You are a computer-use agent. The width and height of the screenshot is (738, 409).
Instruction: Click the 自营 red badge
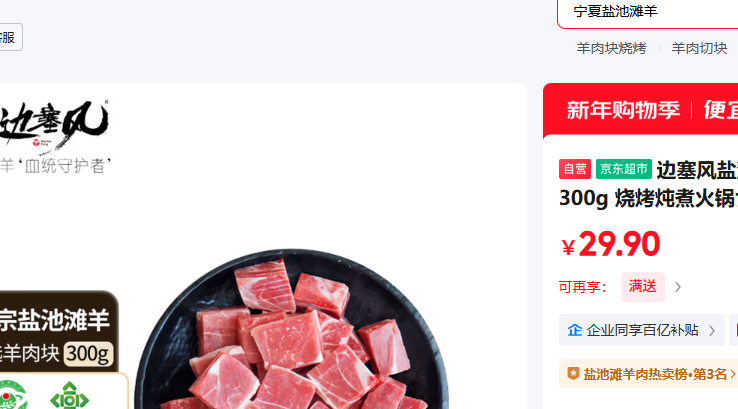pos(575,169)
